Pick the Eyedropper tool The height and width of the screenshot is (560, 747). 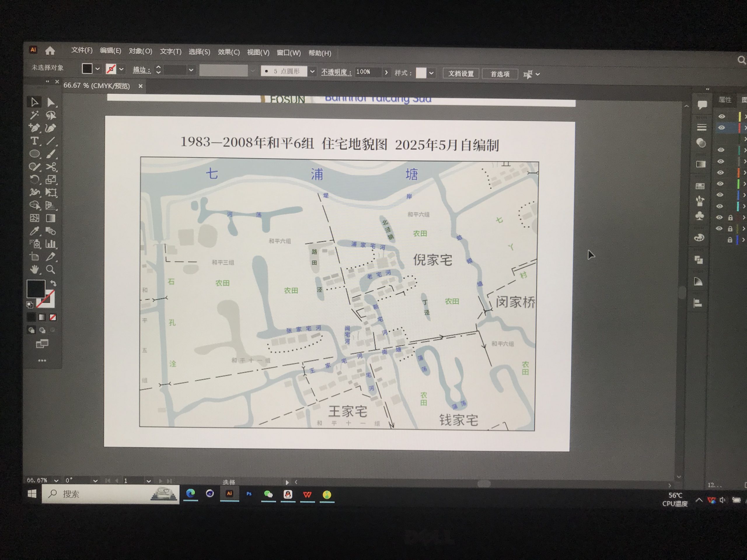(34, 231)
